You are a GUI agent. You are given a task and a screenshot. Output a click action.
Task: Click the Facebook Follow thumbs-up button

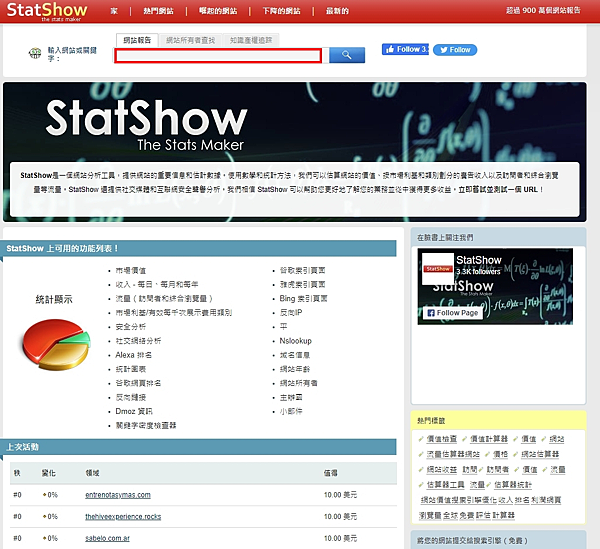coord(405,49)
